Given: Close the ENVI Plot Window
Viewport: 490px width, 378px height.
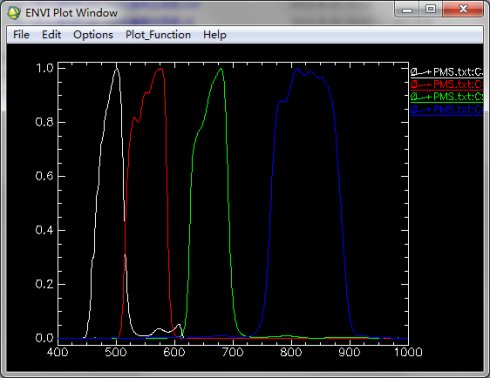Looking at the screenshot, I should pyautogui.click(x=463, y=9).
